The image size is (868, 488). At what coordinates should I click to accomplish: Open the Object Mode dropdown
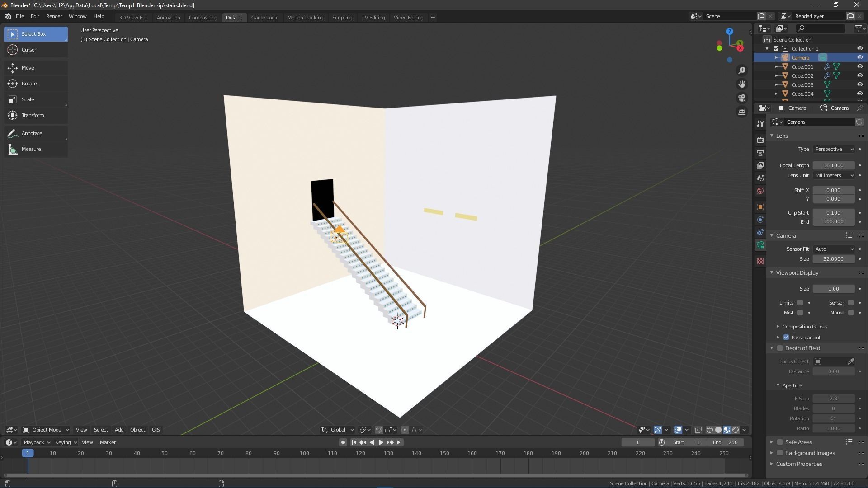(x=46, y=430)
